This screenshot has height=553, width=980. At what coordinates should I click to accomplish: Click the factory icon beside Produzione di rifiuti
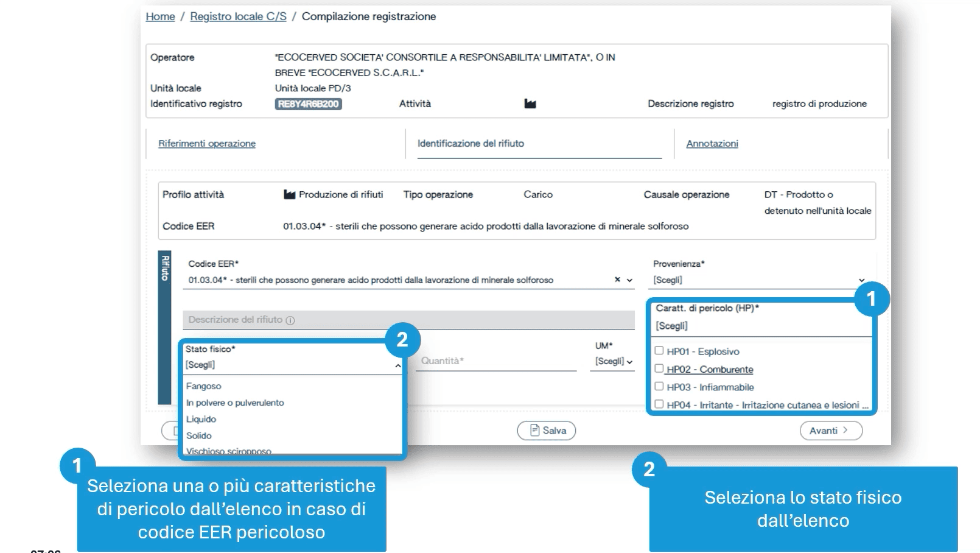coord(290,195)
